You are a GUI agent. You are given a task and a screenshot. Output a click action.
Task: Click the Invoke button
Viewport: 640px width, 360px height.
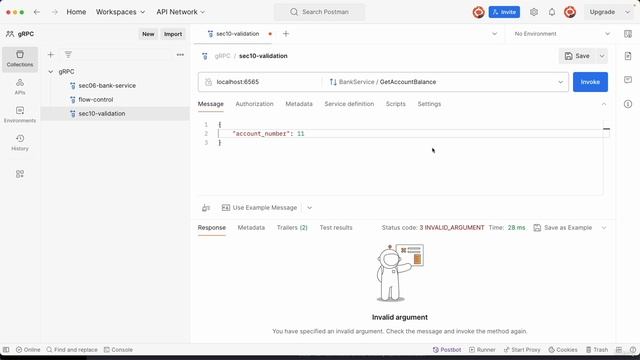[590, 82]
